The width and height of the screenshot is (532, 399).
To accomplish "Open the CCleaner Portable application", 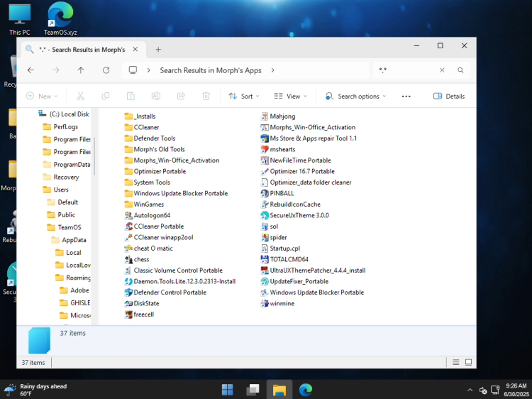I will pyautogui.click(x=155, y=226).
